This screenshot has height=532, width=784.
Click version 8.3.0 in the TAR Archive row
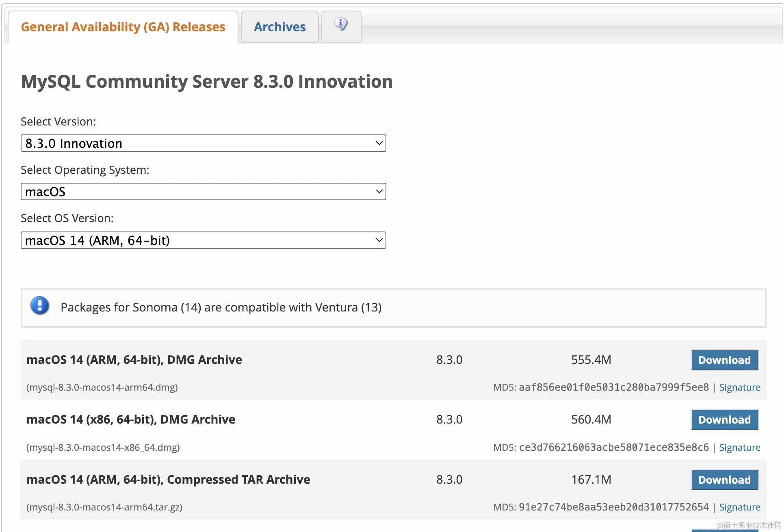(x=449, y=480)
